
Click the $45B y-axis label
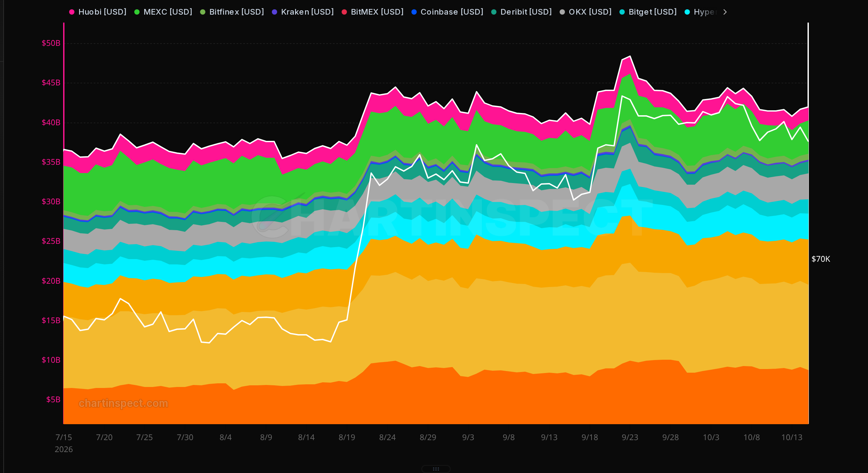pos(51,82)
